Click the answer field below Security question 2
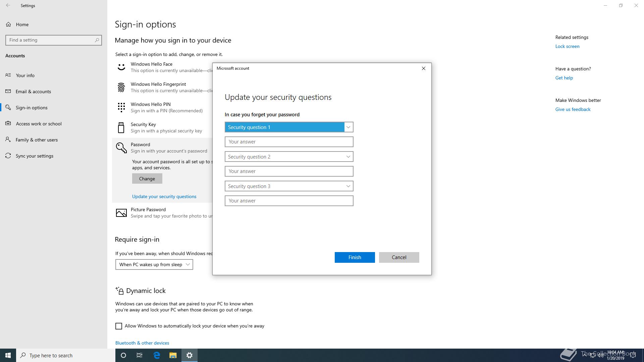The image size is (644, 362). pyautogui.click(x=289, y=171)
